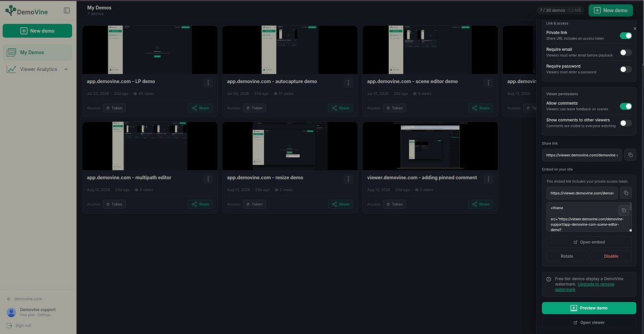Click Token access badge on scene editor demo
The width and height of the screenshot is (644, 334).
[x=394, y=108]
